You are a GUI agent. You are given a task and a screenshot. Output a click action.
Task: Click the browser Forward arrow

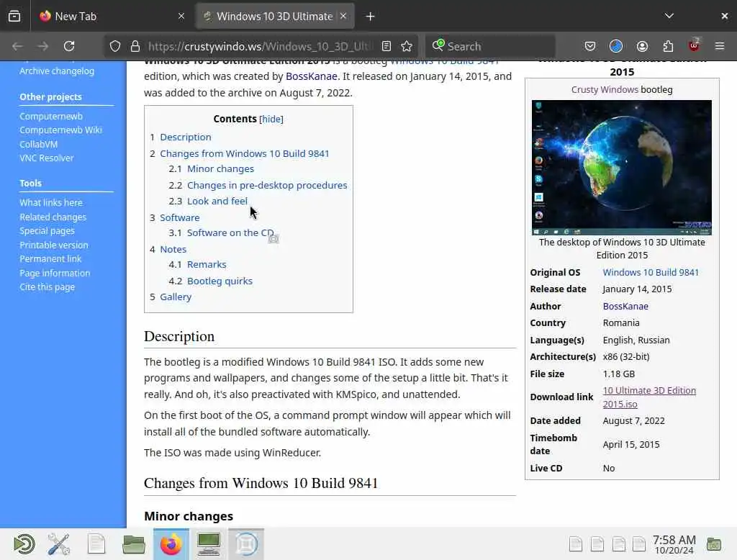[x=42, y=46]
